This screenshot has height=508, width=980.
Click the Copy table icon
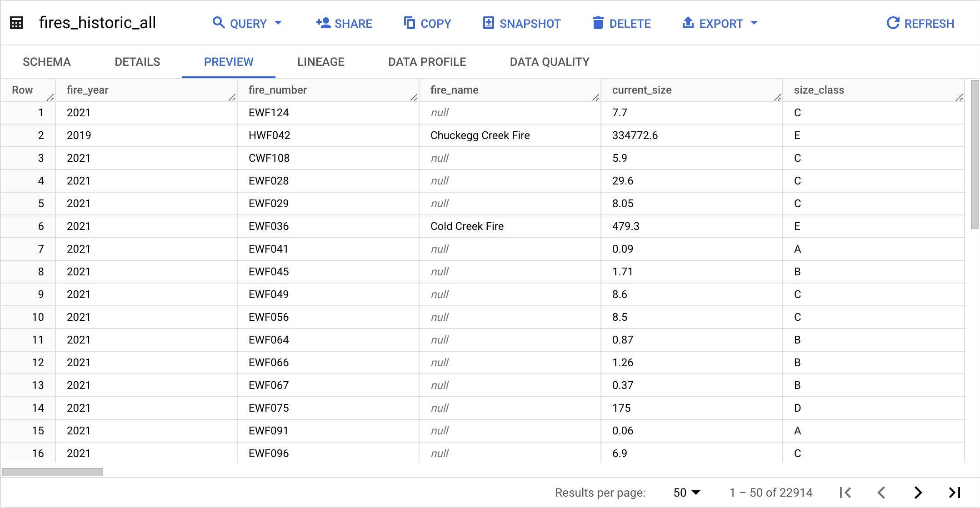pyautogui.click(x=410, y=23)
